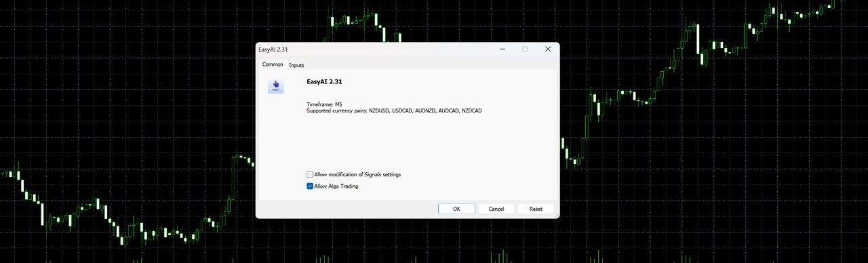
Task: Enable Allow modification of Signals settings
Action: (x=310, y=175)
